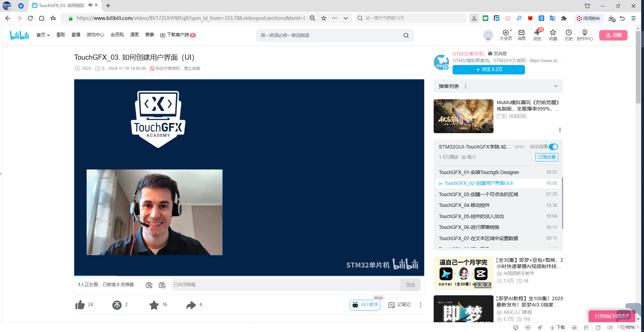The width and height of the screenshot is (644, 332).
Task: Click the thumbs-up like icon
Action: [80, 305]
